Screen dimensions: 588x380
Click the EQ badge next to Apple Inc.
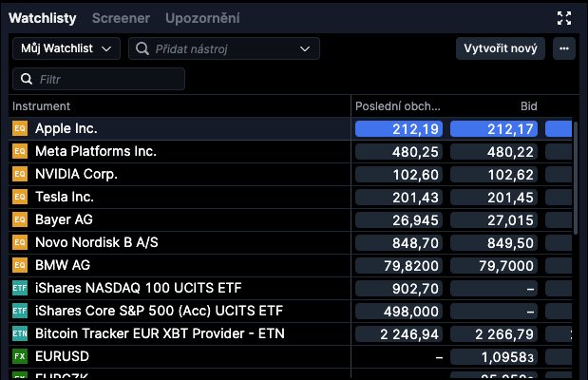(19, 128)
